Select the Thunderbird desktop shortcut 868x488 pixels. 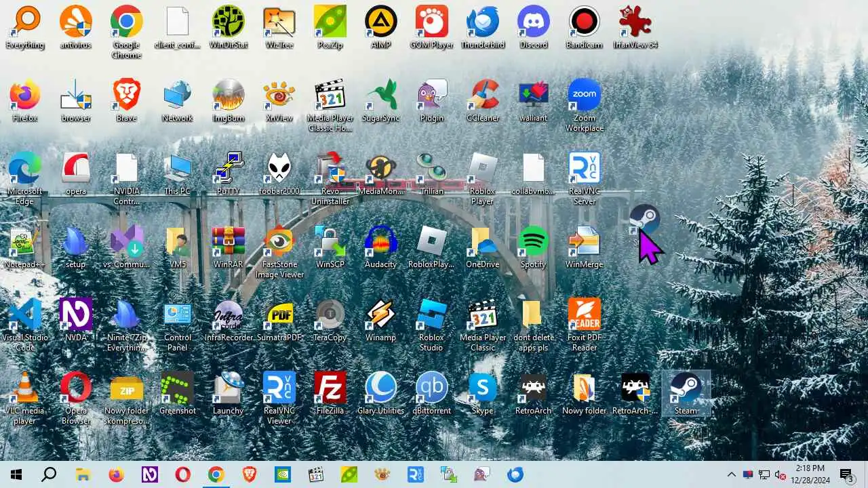[483, 27]
